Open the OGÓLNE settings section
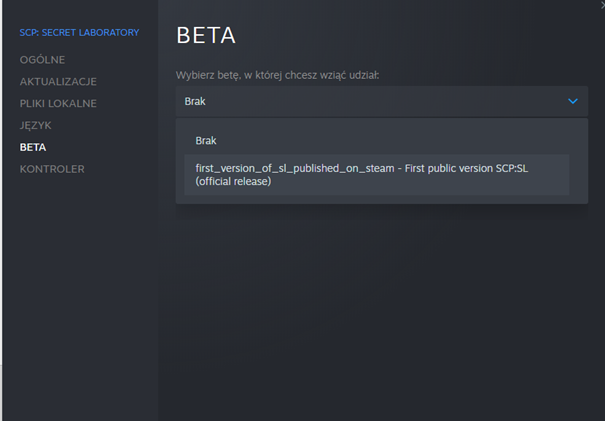 (x=42, y=60)
